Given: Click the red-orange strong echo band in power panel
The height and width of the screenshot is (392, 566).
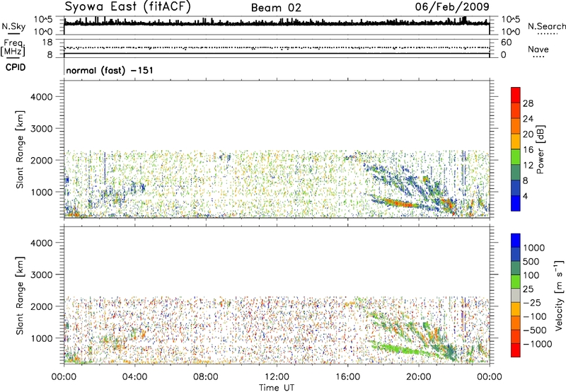Looking at the screenshot, I should pos(398,203).
